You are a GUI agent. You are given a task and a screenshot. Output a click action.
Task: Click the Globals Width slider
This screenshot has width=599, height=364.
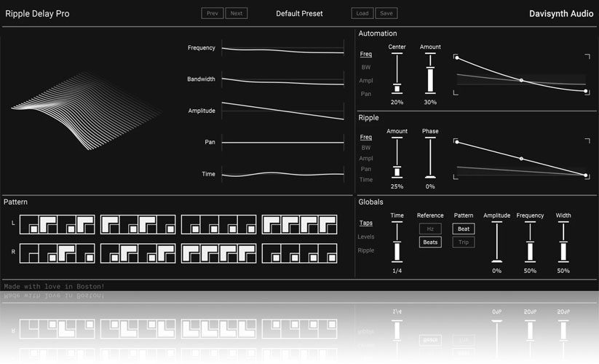563,242
